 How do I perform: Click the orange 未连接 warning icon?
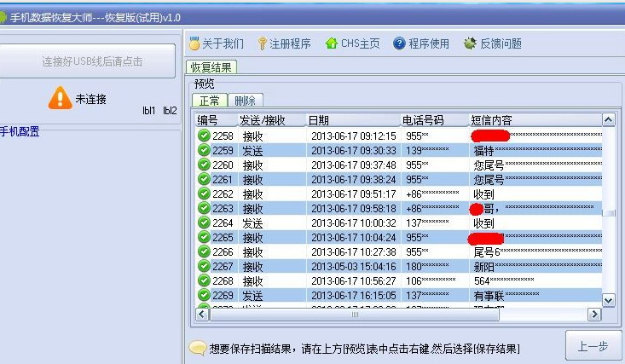coord(60,98)
